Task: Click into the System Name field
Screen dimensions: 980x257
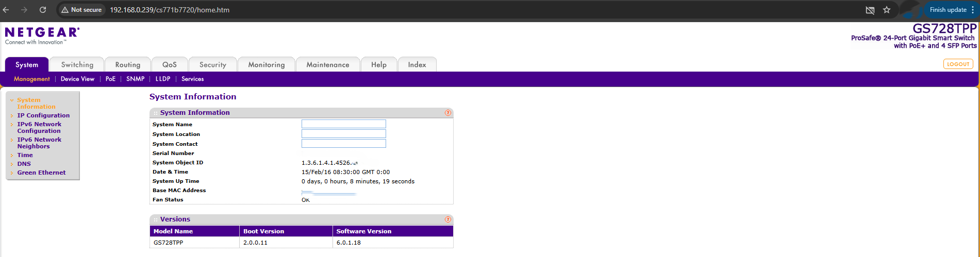Action: point(343,124)
